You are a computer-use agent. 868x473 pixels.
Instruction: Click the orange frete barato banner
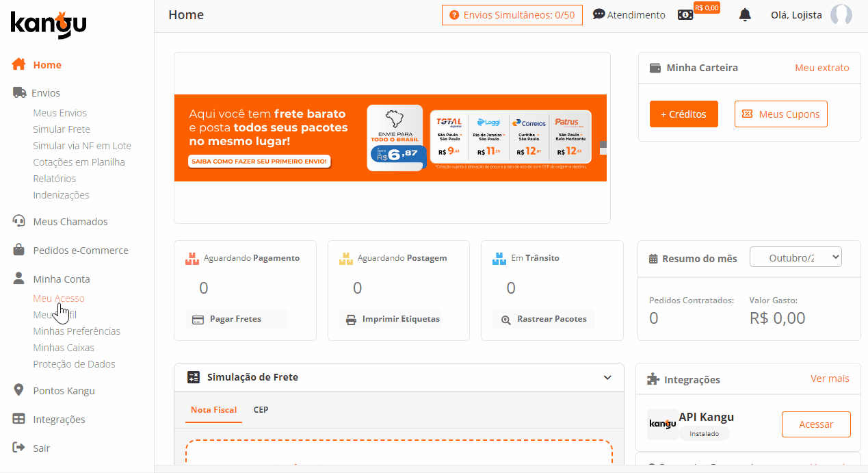[x=391, y=138]
